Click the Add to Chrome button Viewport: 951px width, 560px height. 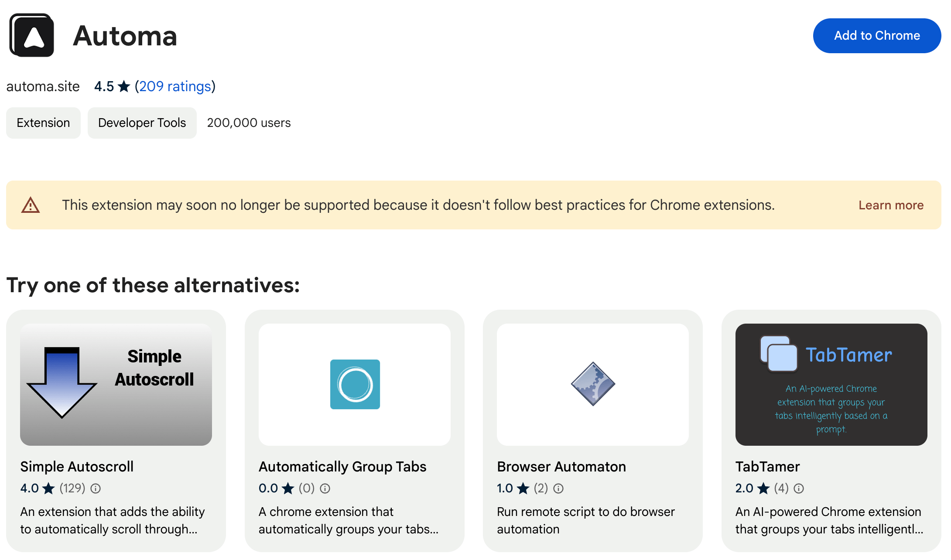[877, 36]
